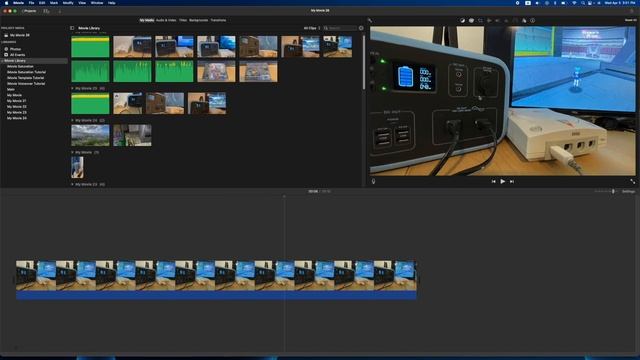Select iMovie Saturation Tutorial in sidebar

pyautogui.click(x=26, y=72)
